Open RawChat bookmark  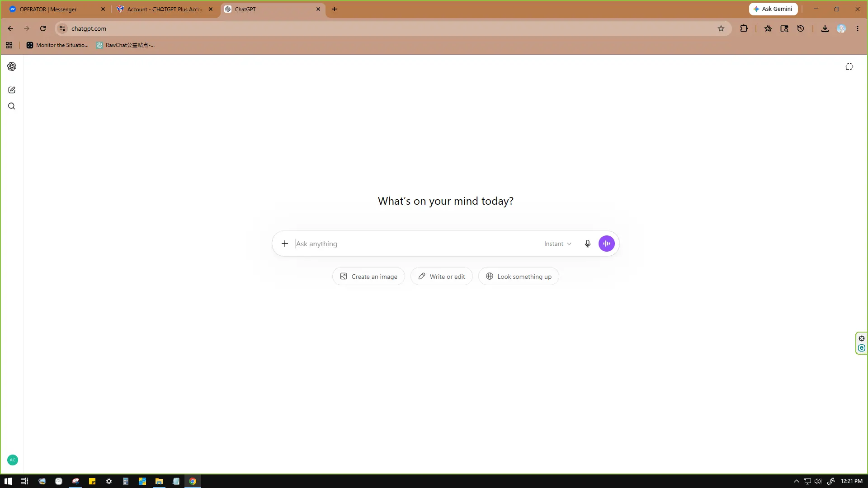(x=126, y=45)
